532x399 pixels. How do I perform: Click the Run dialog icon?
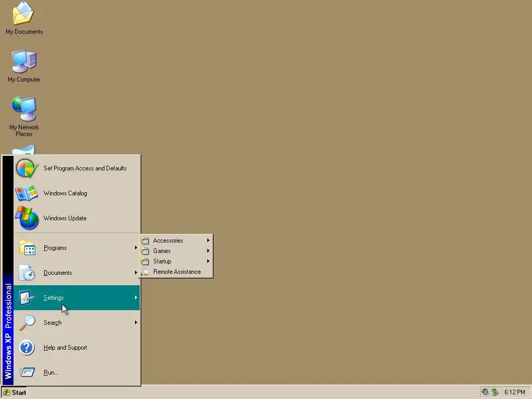[27, 372]
